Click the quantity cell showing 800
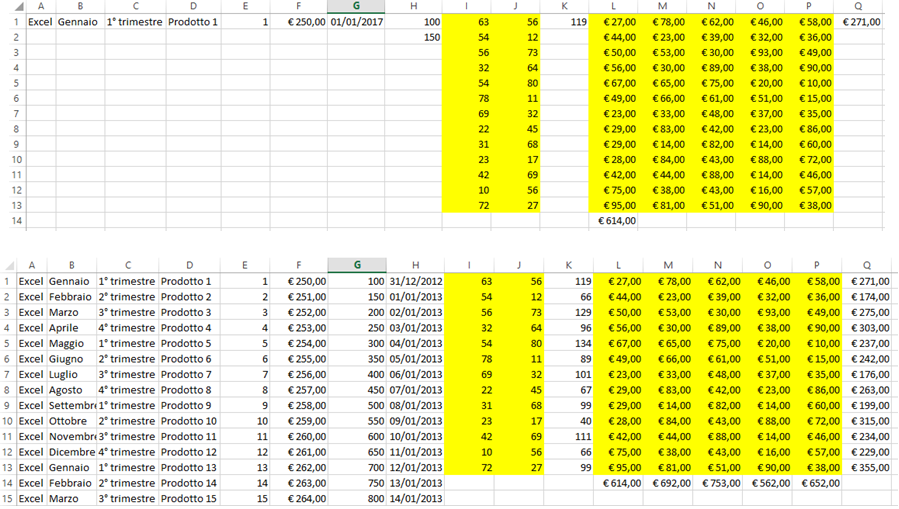 [x=357, y=499]
